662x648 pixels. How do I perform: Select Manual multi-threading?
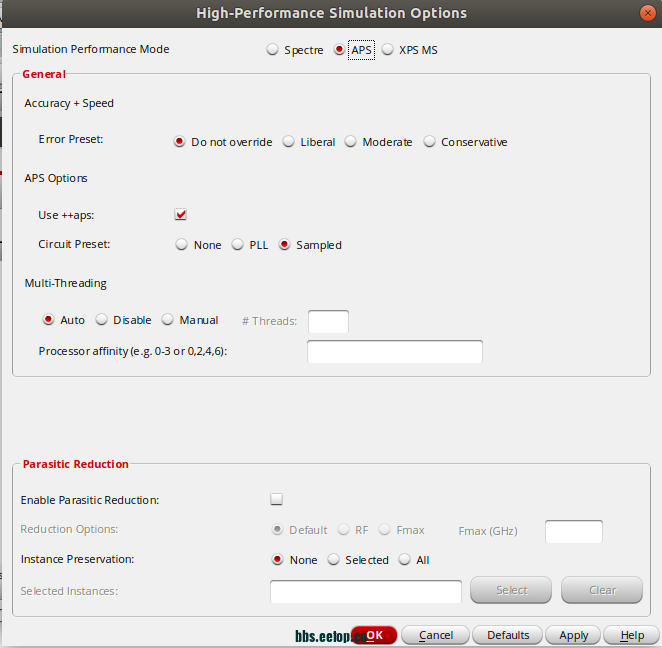(168, 320)
